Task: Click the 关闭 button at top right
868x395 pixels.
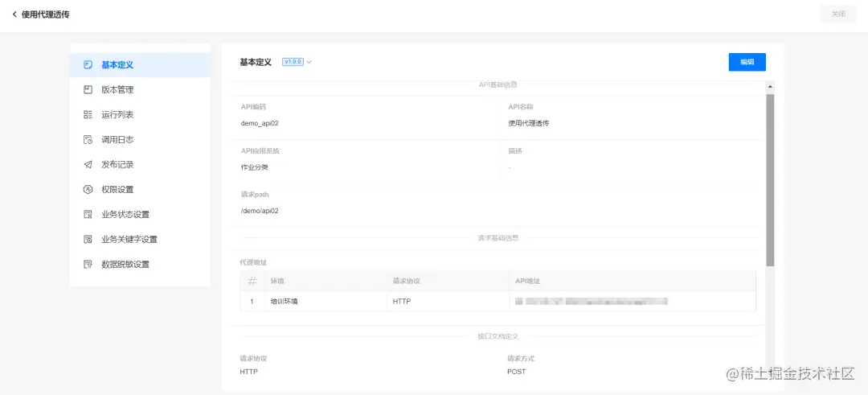Action: pyautogui.click(x=838, y=14)
